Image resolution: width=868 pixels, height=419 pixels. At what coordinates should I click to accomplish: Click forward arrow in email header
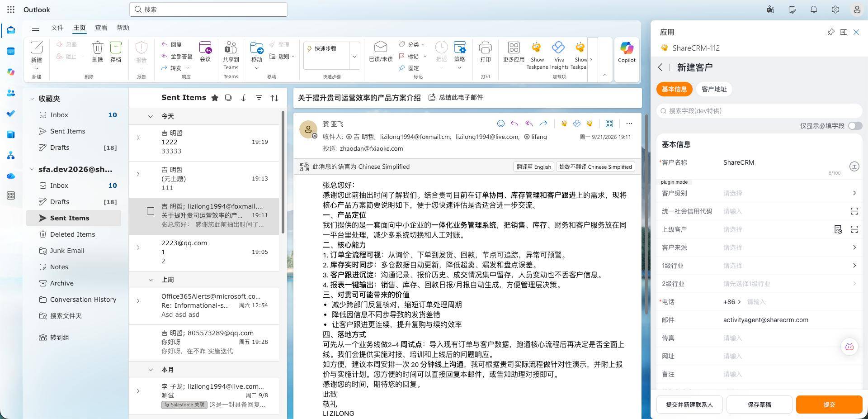543,124
